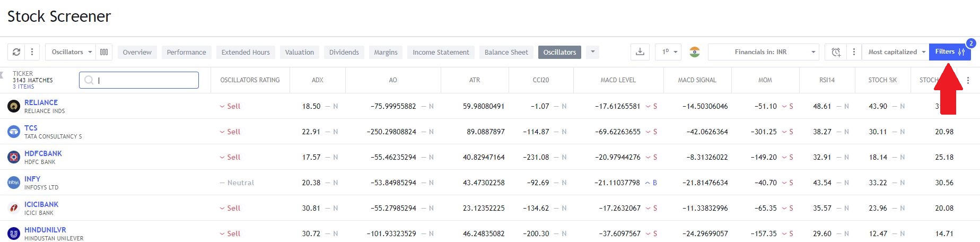Expand the Oscillators column set dropdown
This screenshot has width=980, height=242.
coord(72,52)
